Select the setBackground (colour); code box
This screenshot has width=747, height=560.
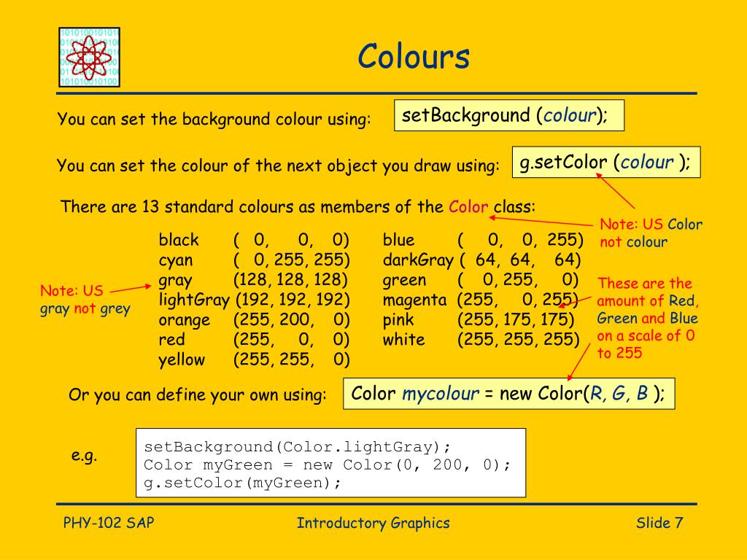[508, 115]
